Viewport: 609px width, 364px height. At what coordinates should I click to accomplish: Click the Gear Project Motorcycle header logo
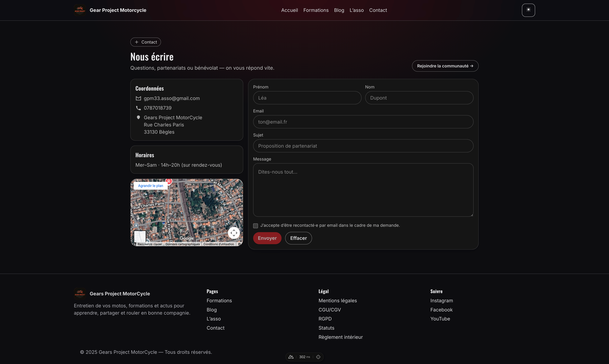[x=80, y=10]
